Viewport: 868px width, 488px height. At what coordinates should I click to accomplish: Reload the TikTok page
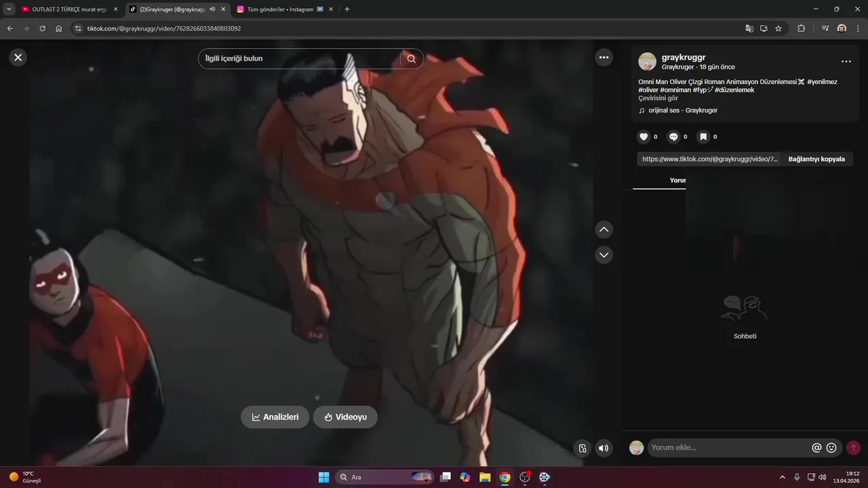42,28
